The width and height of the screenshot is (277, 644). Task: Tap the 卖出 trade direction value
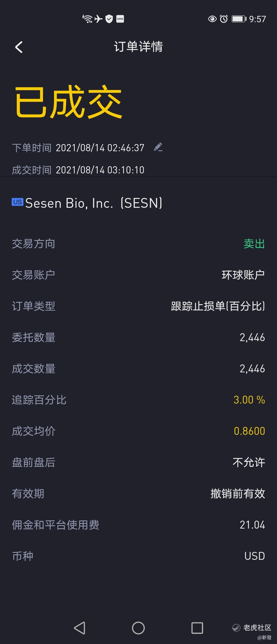point(254,244)
